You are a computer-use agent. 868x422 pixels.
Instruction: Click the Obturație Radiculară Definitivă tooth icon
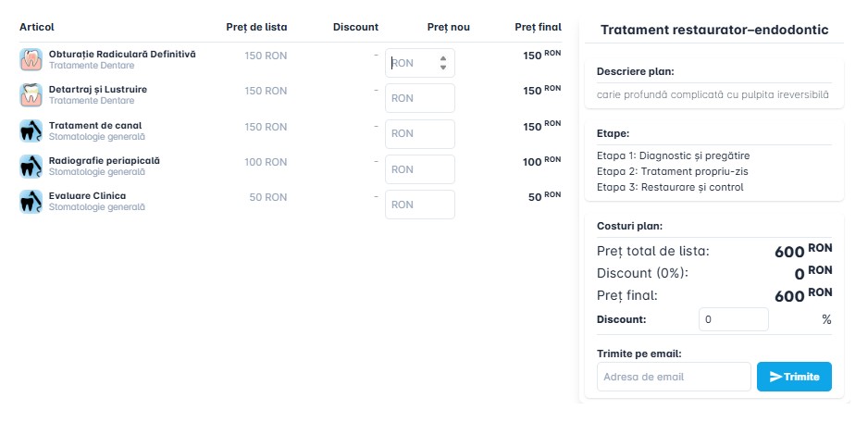[x=31, y=60]
